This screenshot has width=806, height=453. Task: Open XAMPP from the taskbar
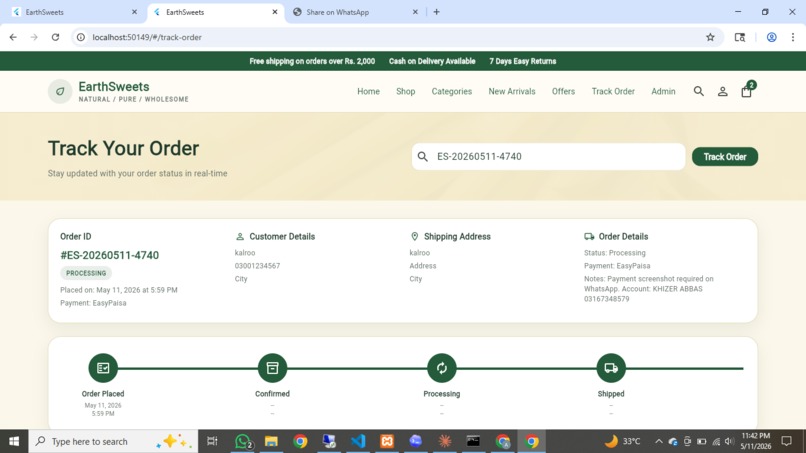[387, 441]
